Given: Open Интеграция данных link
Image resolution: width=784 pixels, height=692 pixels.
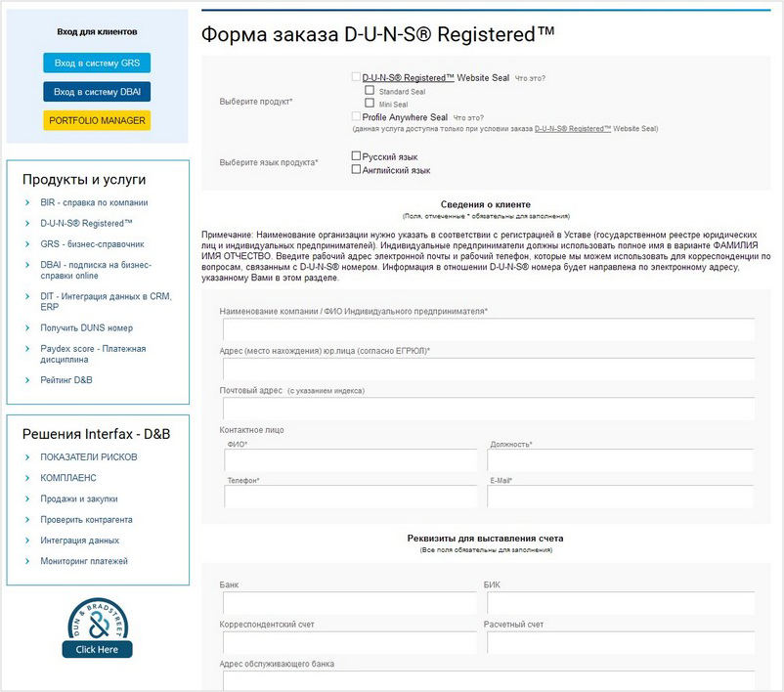Looking at the screenshot, I should click(x=79, y=541).
